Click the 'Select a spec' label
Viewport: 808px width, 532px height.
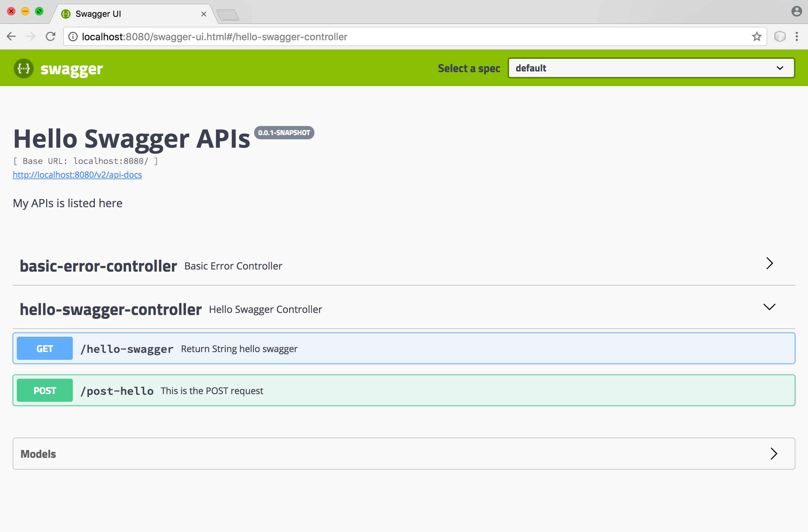pyautogui.click(x=469, y=69)
